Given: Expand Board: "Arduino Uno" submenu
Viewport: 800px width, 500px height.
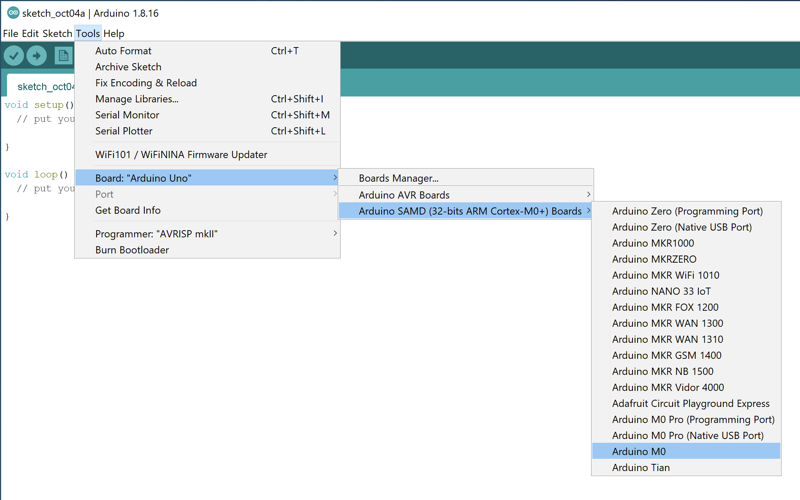Looking at the screenshot, I should coord(207,178).
